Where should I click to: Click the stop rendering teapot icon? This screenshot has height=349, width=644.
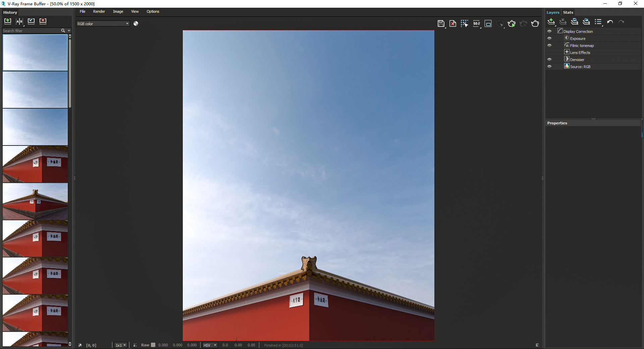[x=523, y=23]
